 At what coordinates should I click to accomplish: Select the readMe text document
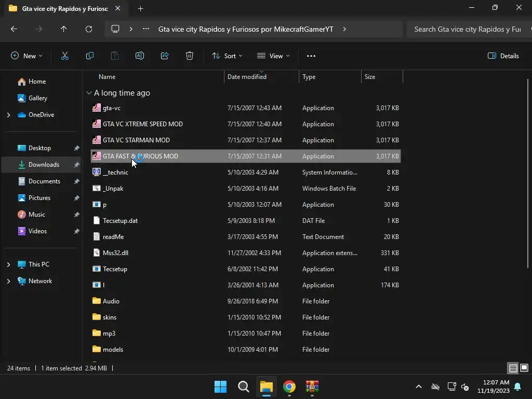pos(246,237)
